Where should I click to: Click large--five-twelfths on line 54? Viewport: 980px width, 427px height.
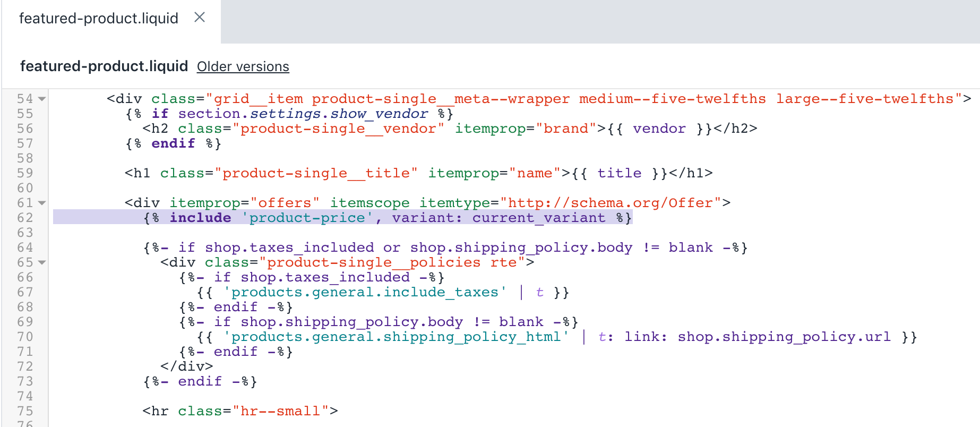click(865, 99)
